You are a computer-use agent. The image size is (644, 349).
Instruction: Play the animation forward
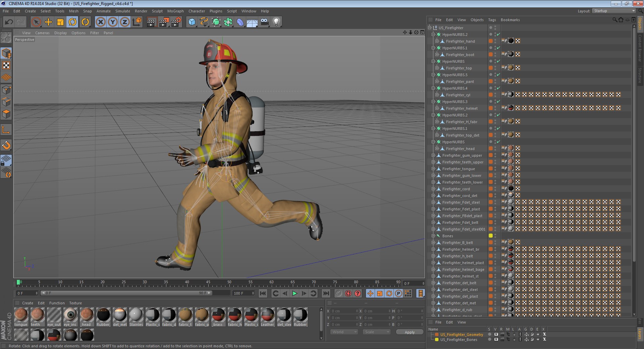[x=294, y=293]
